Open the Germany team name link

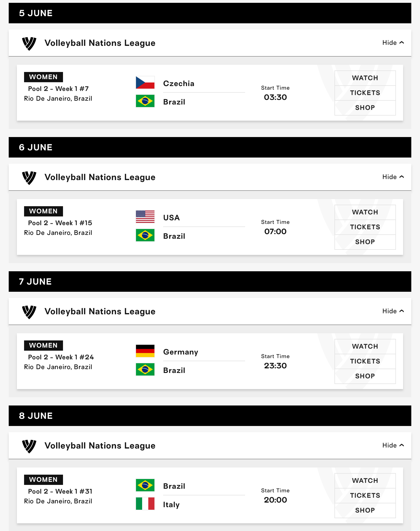pos(181,352)
